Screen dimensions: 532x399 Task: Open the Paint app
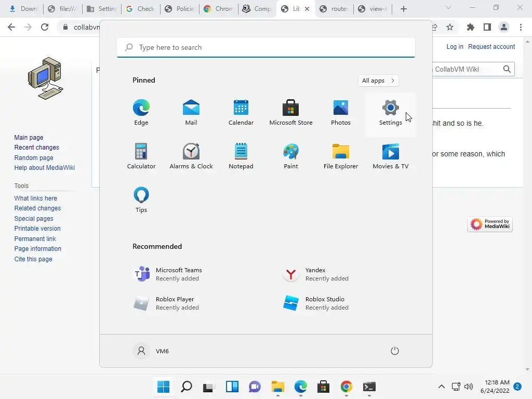(x=291, y=156)
